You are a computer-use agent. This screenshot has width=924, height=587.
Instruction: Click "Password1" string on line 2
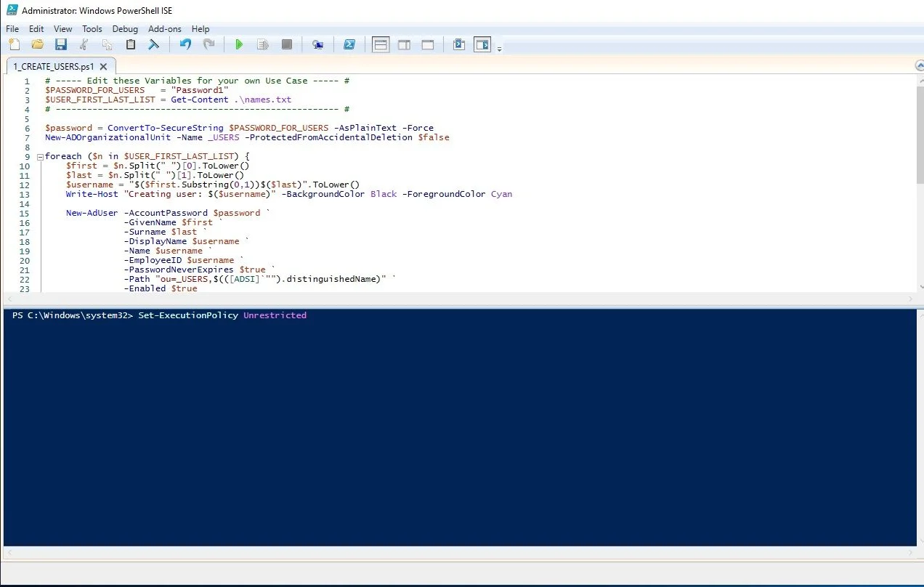coord(200,90)
